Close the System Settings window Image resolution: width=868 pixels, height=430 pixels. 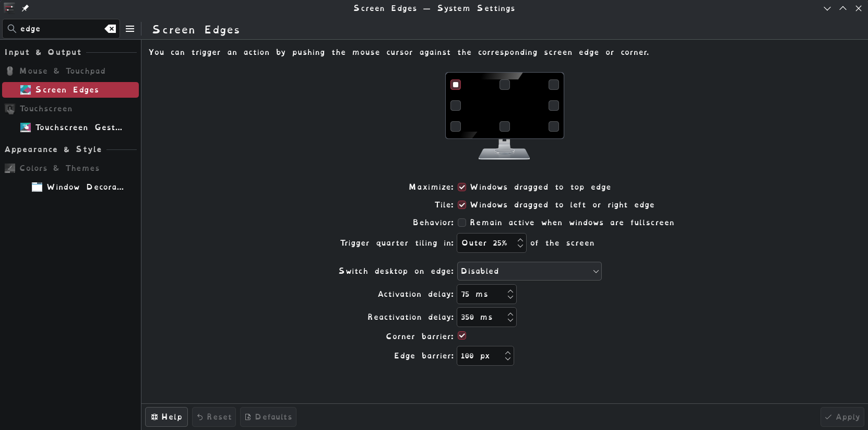point(859,8)
